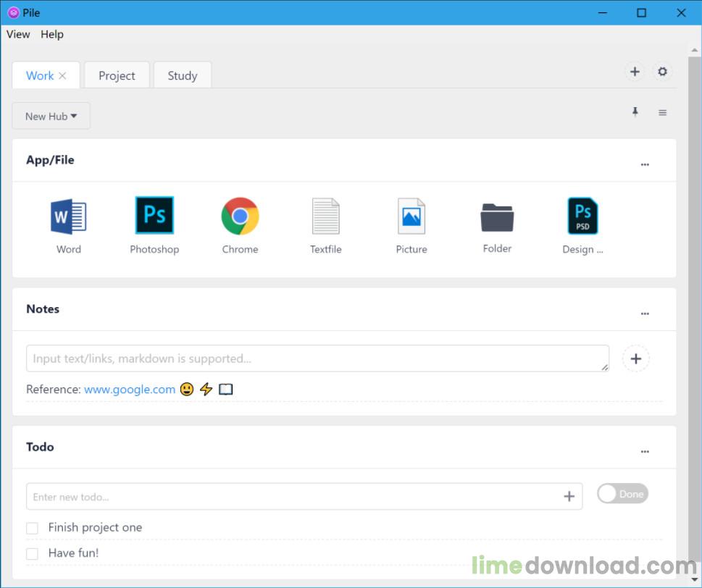Check the 'Have fun!' todo item
The height and width of the screenshot is (588, 702).
click(x=32, y=553)
